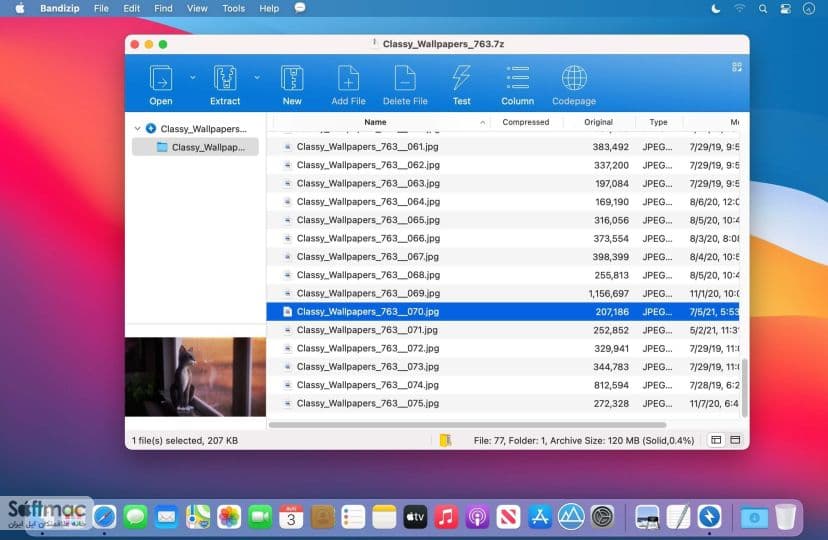Create a New archive from the toolbar
Image resolution: width=828 pixels, height=540 pixels.
[x=292, y=78]
